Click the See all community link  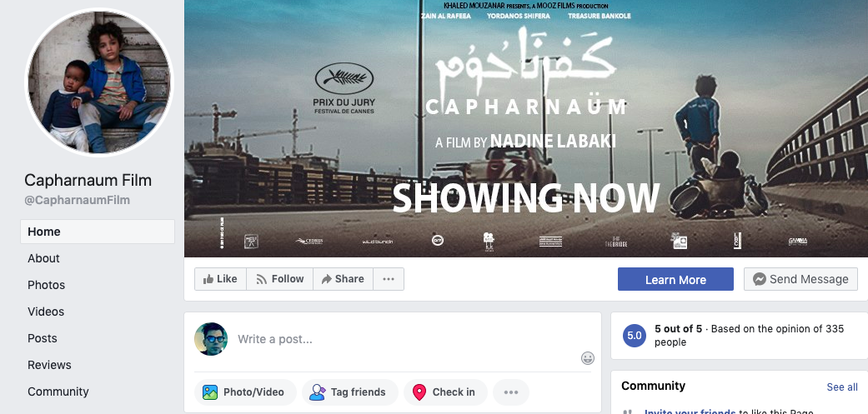coord(842,387)
